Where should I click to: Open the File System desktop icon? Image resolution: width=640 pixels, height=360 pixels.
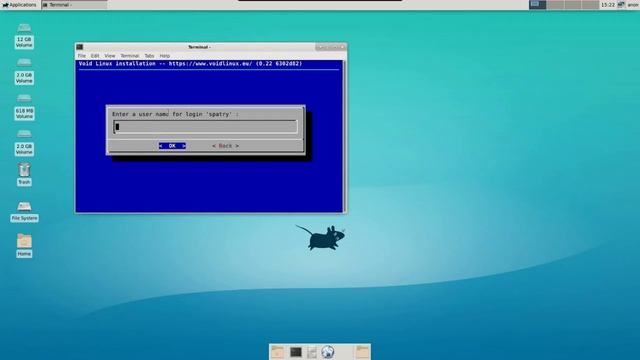click(x=24, y=211)
